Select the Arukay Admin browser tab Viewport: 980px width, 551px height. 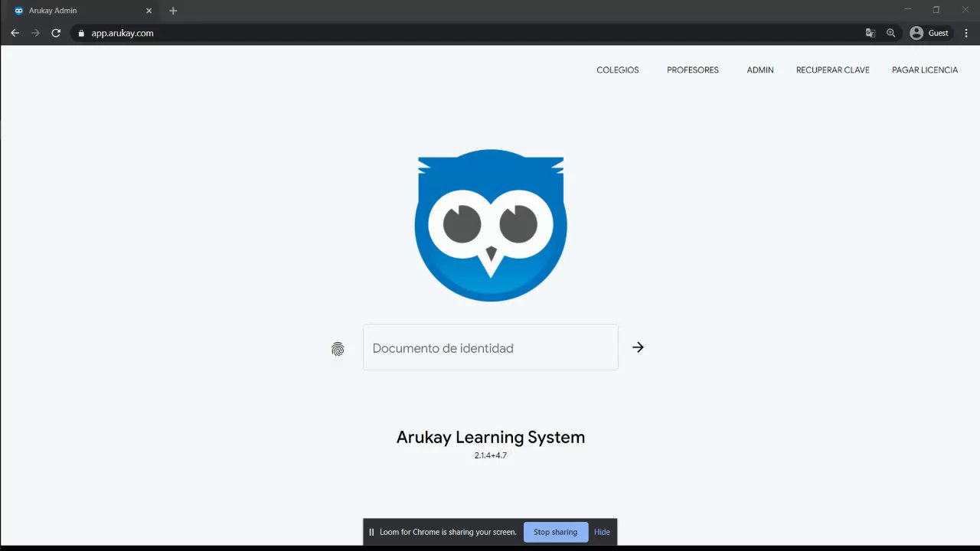(83, 11)
